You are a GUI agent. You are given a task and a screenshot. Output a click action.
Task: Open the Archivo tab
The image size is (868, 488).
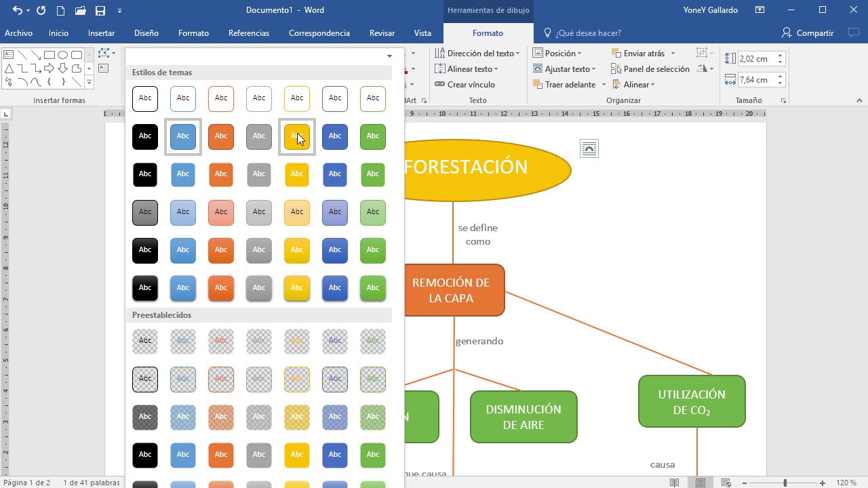pos(18,33)
